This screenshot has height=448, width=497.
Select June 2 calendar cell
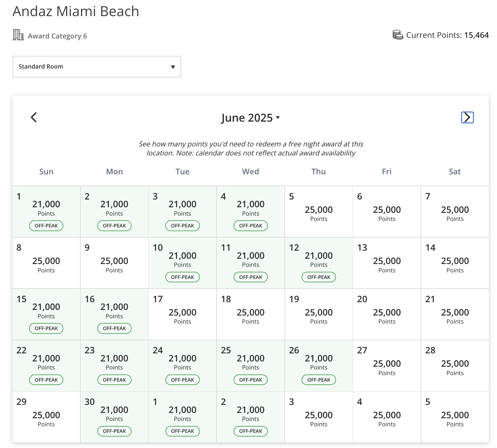pos(114,212)
